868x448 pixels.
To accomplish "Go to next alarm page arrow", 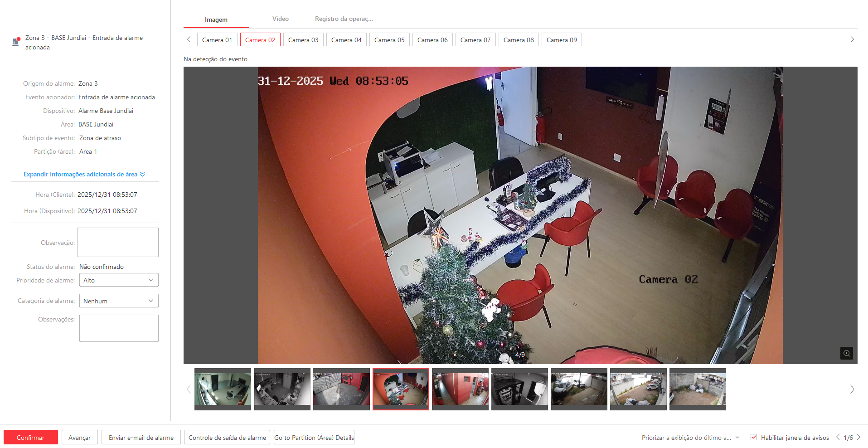I will coord(858,437).
